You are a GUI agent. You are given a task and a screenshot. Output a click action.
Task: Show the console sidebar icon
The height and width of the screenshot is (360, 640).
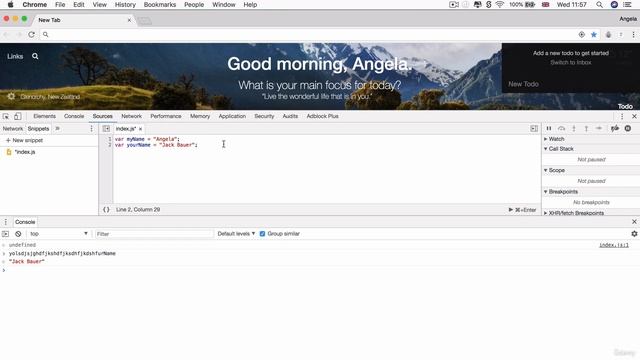point(5,234)
